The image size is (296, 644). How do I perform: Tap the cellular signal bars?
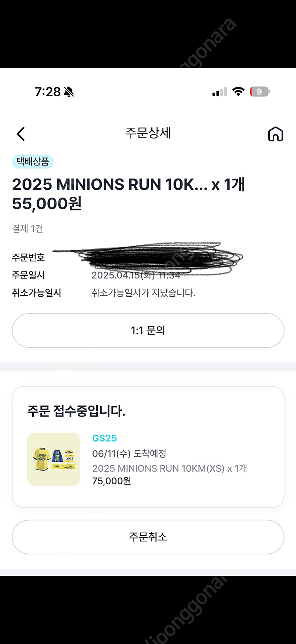219,92
